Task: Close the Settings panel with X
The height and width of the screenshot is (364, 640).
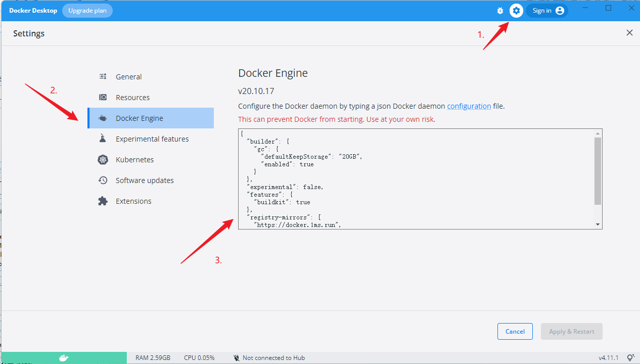Action: (629, 33)
